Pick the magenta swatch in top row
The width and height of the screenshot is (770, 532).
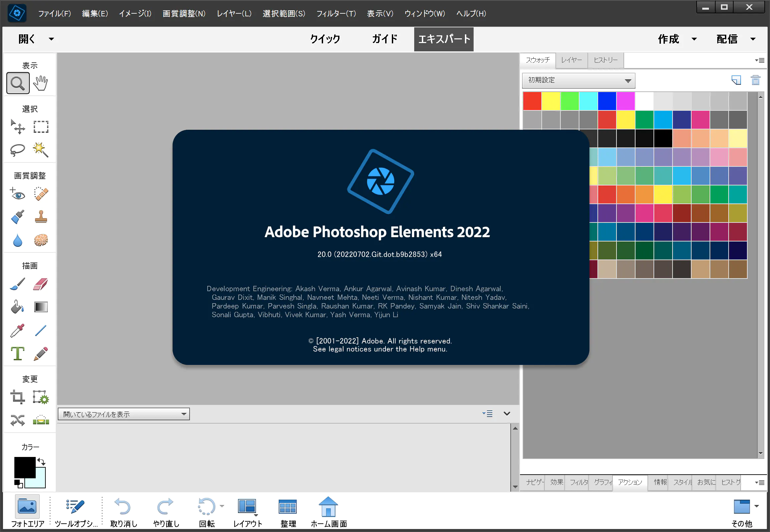(625, 101)
